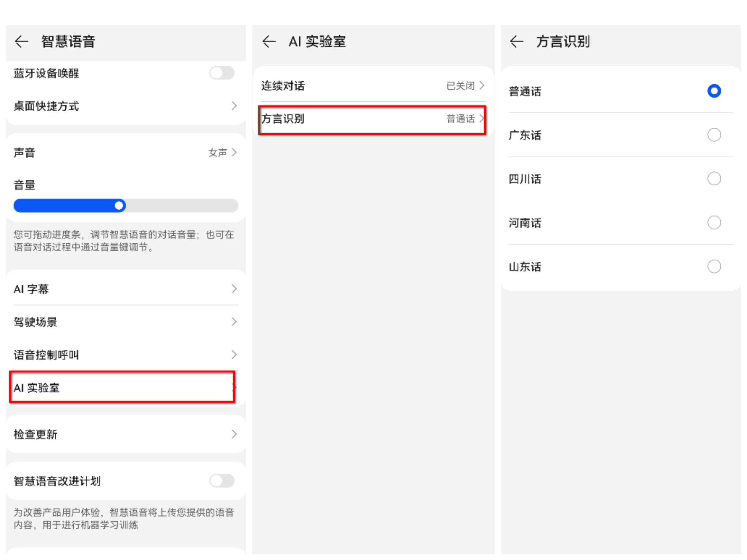Select the 广东话 dialect option
The image size is (747, 560).
714,135
